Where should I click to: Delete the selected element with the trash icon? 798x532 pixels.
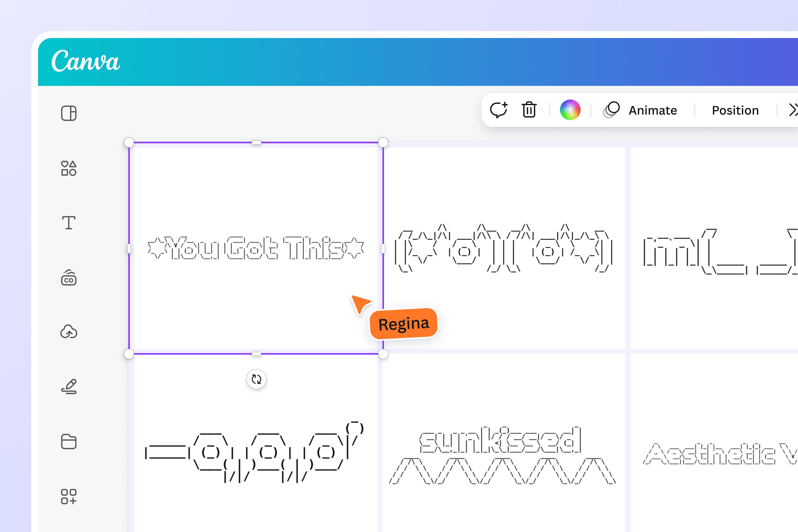point(529,110)
